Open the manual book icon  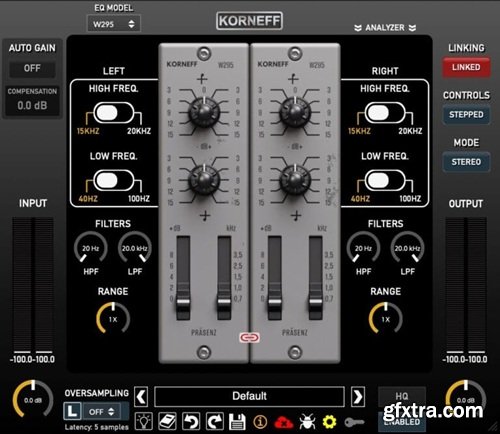click(x=167, y=422)
